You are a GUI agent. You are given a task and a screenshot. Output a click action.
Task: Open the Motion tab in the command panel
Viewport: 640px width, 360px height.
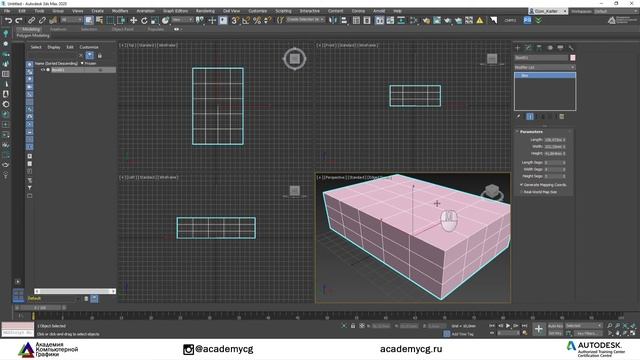click(550, 48)
